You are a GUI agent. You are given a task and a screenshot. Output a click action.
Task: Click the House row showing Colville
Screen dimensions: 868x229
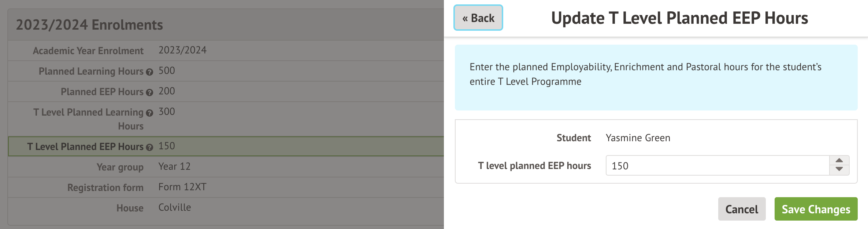(x=220, y=207)
